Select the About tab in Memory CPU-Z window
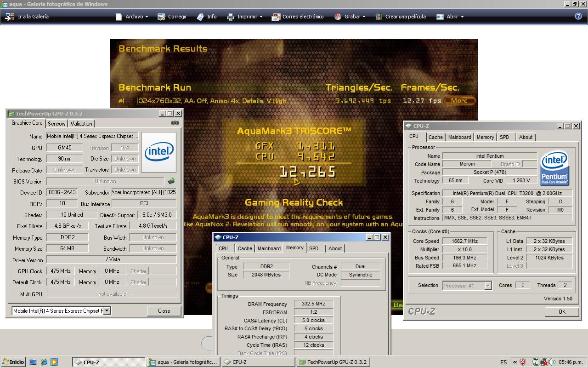 pos(335,248)
